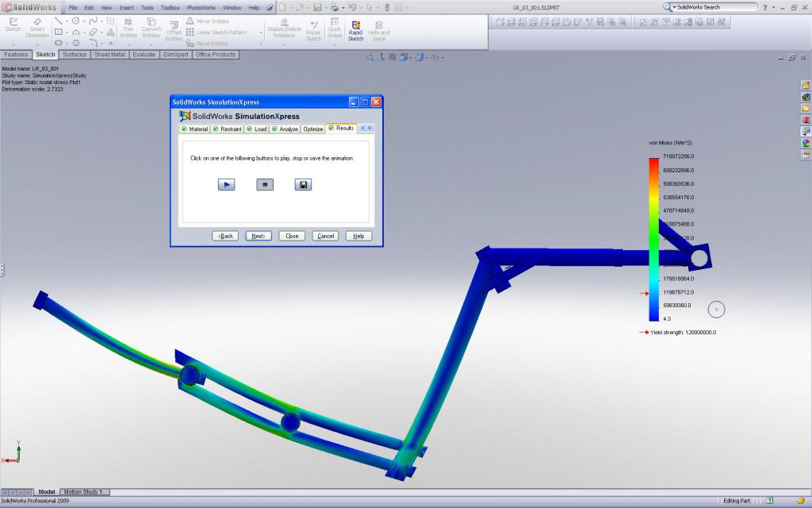
Task: Open the Toolbox menu
Action: click(170, 8)
